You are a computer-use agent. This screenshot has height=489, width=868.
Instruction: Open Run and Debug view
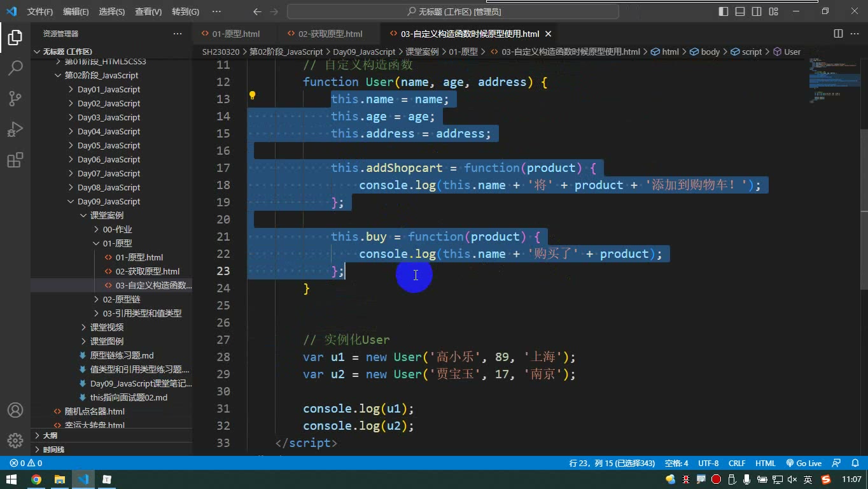pyautogui.click(x=15, y=129)
